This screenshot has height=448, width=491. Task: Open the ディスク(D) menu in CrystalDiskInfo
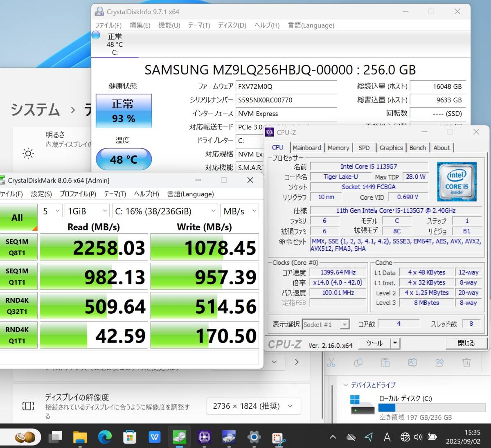pos(232,25)
